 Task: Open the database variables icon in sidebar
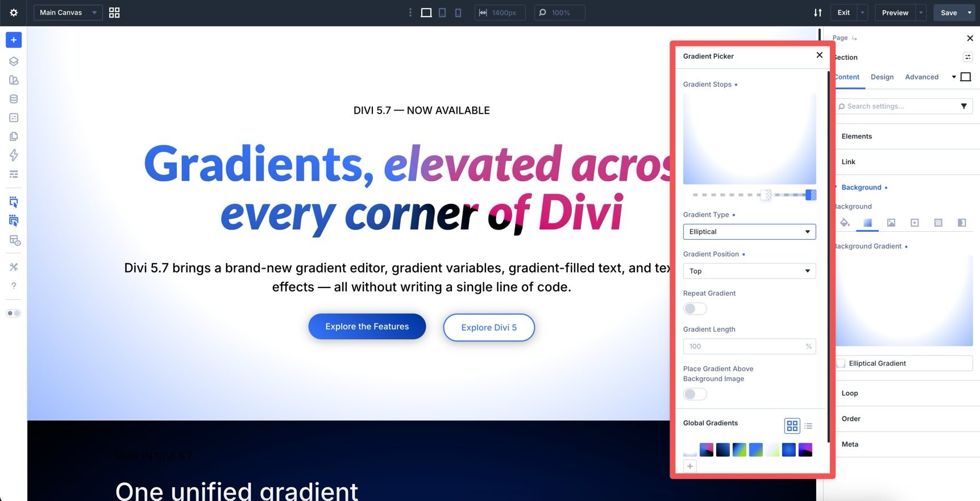coord(14,99)
